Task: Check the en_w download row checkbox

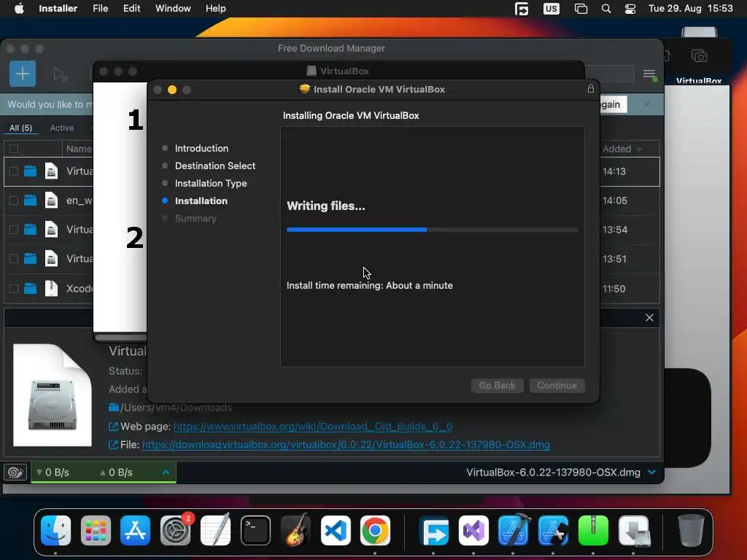Action: click(x=14, y=201)
